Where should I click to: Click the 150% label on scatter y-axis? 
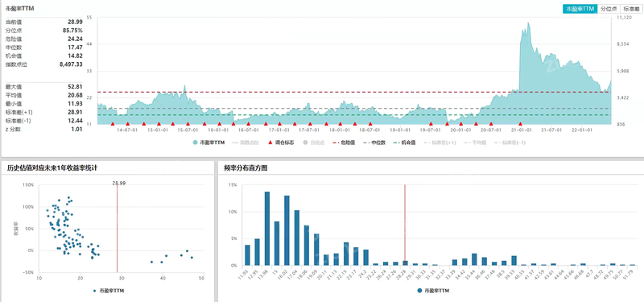point(28,185)
